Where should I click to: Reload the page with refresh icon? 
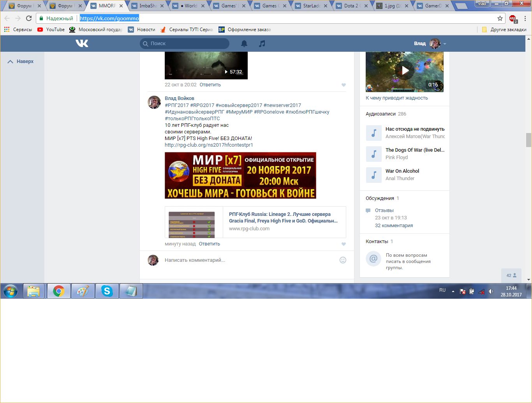pyautogui.click(x=29, y=18)
